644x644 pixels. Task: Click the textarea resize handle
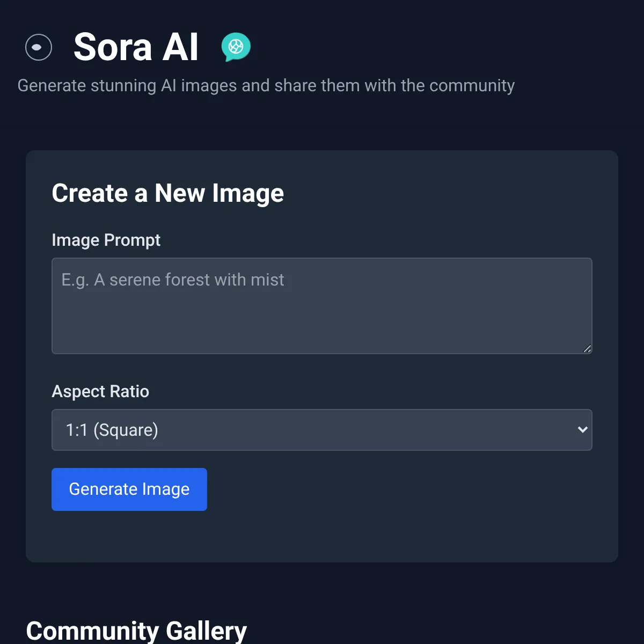point(586,349)
